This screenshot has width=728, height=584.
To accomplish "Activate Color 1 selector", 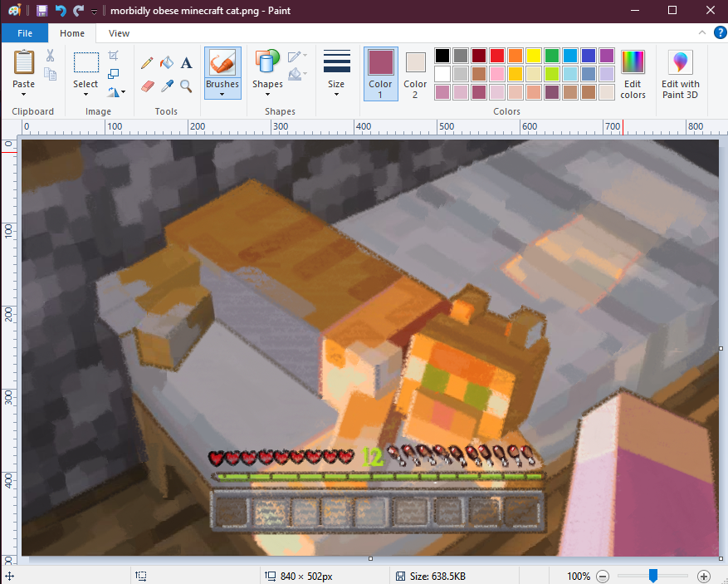I will coord(381,74).
